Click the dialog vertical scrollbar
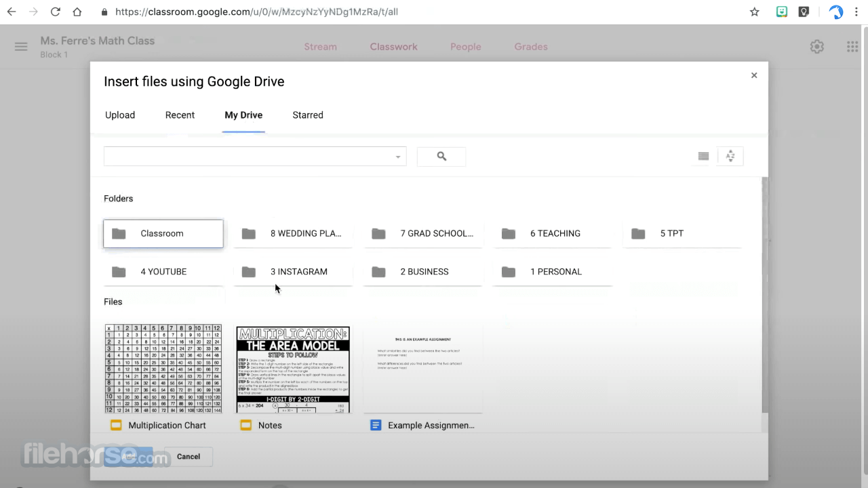The width and height of the screenshot is (868, 488). tap(765, 295)
